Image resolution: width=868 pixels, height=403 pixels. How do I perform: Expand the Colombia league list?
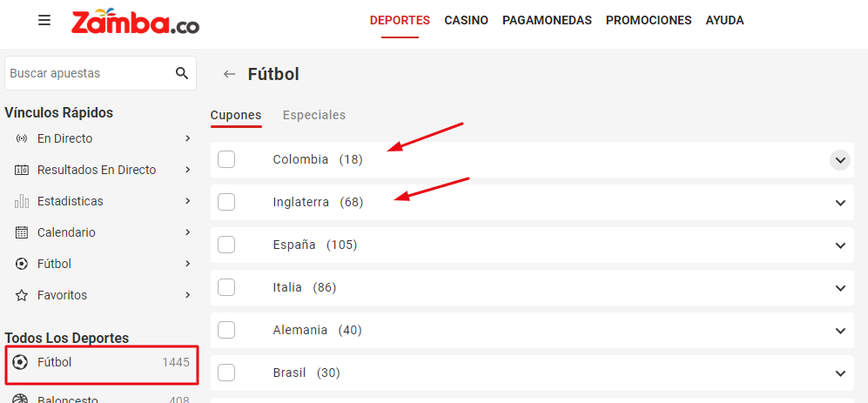point(839,160)
